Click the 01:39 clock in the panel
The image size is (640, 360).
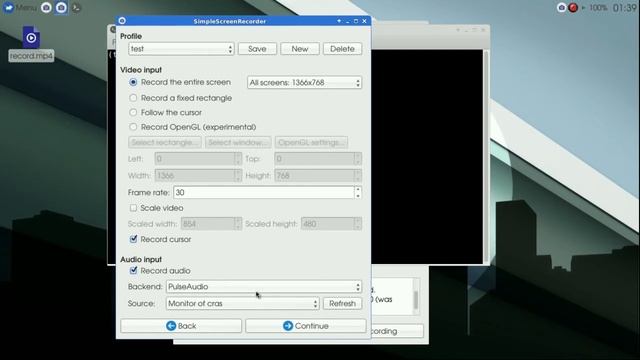(x=624, y=7)
